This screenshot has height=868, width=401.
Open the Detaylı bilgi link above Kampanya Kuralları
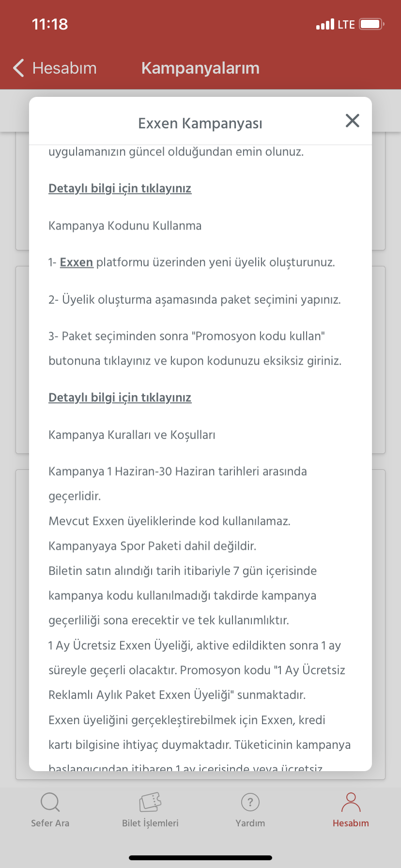point(120,398)
